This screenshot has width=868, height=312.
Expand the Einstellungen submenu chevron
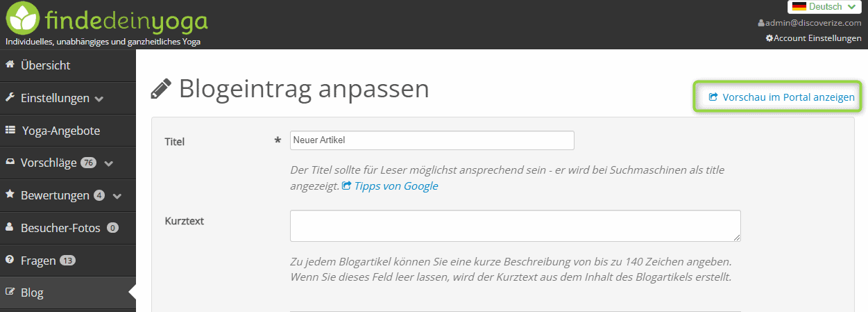tap(99, 99)
